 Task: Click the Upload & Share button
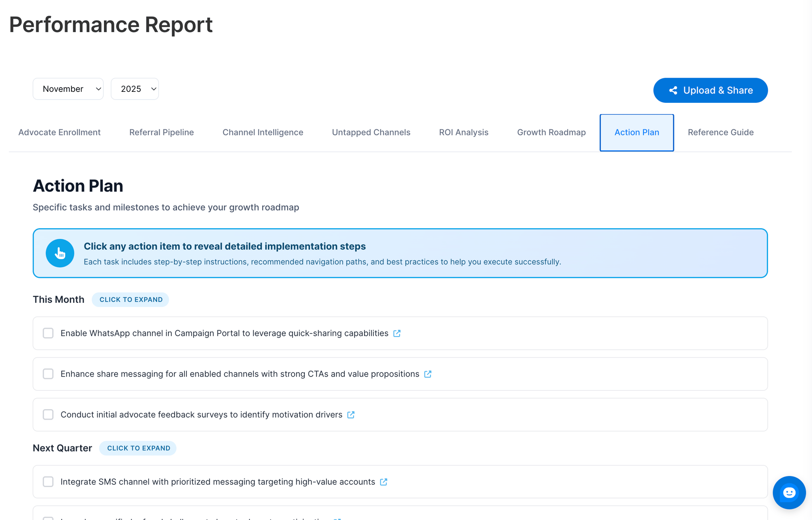[x=710, y=90]
